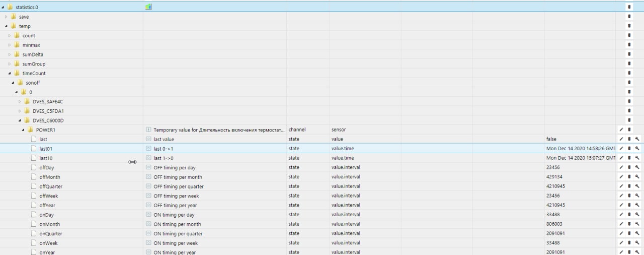The width and height of the screenshot is (644, 255).
Task: Click 'OFF timing per year' name cell
Action: (x=175, y=205)
